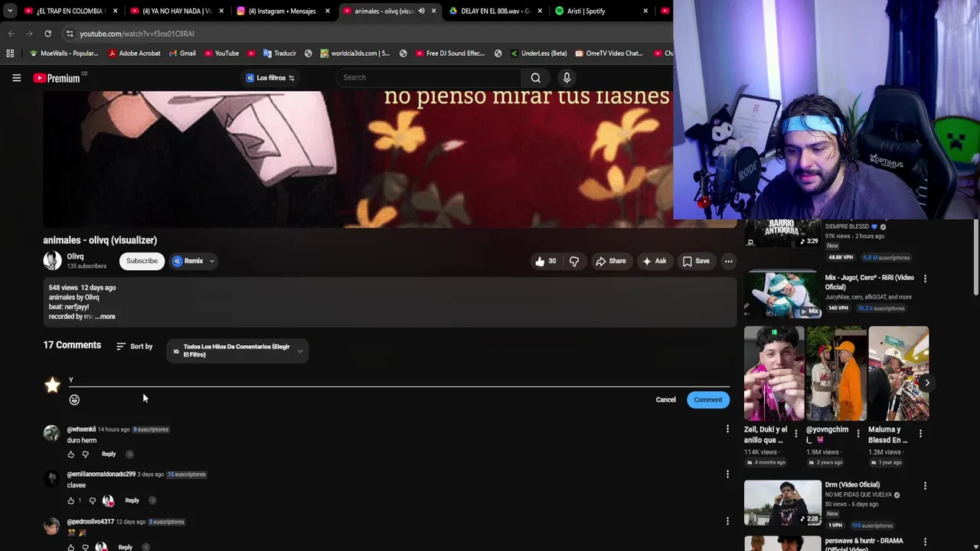The image size is (980, 551).
Task: Like the video with thumbs up
Action: click(546, 261)
